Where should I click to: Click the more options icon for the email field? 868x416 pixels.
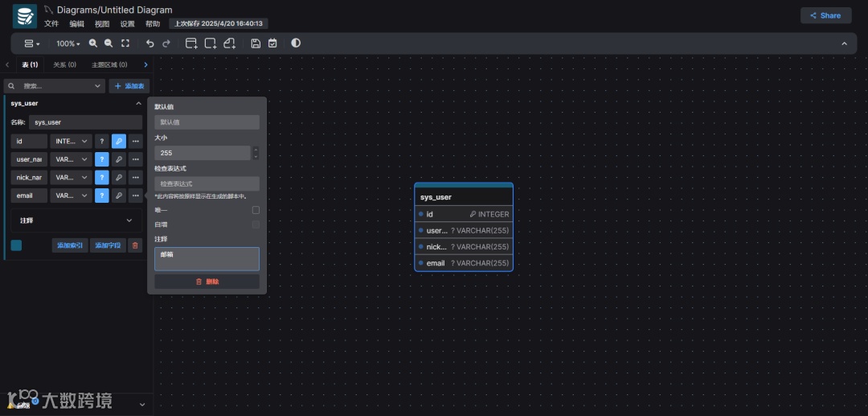(x=136, y=196)
